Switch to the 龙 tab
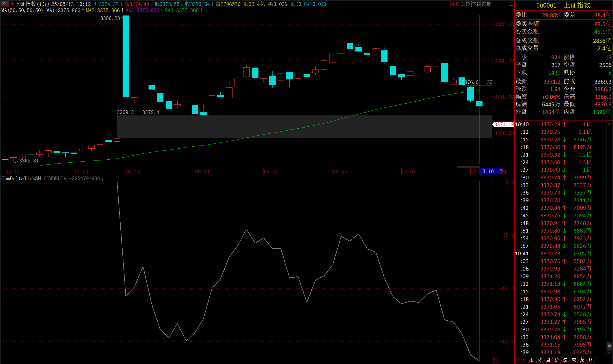The width and height of the screenshot is (613, 364). (x=582, y=360)
